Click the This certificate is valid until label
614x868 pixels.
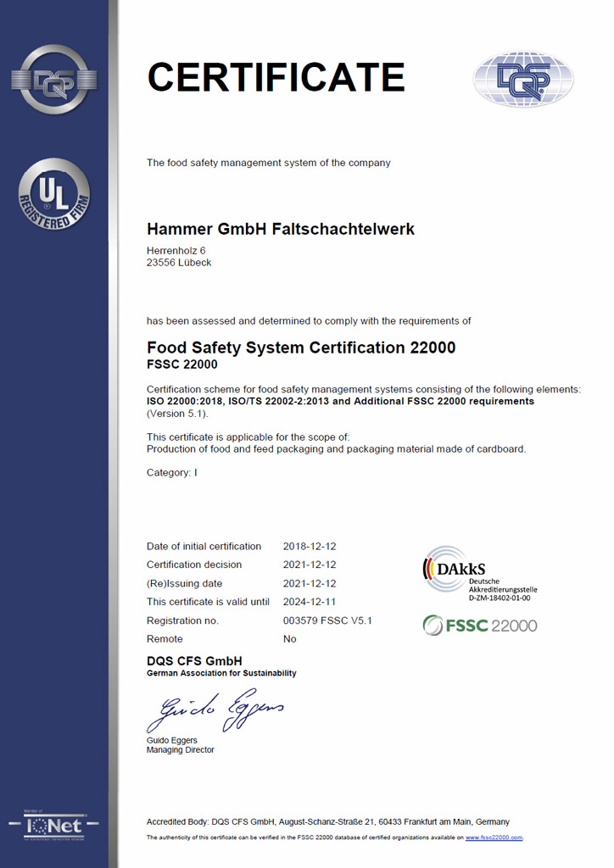click(208, 602)
